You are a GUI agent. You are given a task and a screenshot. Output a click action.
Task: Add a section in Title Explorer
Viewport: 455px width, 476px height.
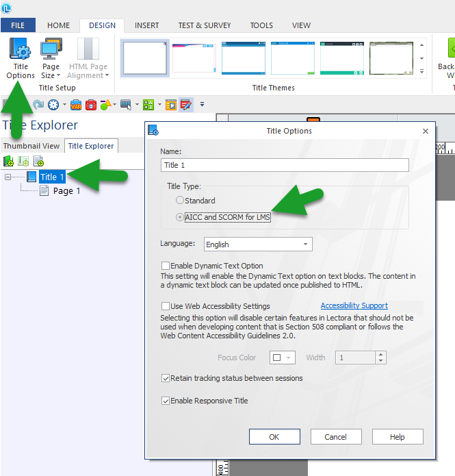(23, 161)
